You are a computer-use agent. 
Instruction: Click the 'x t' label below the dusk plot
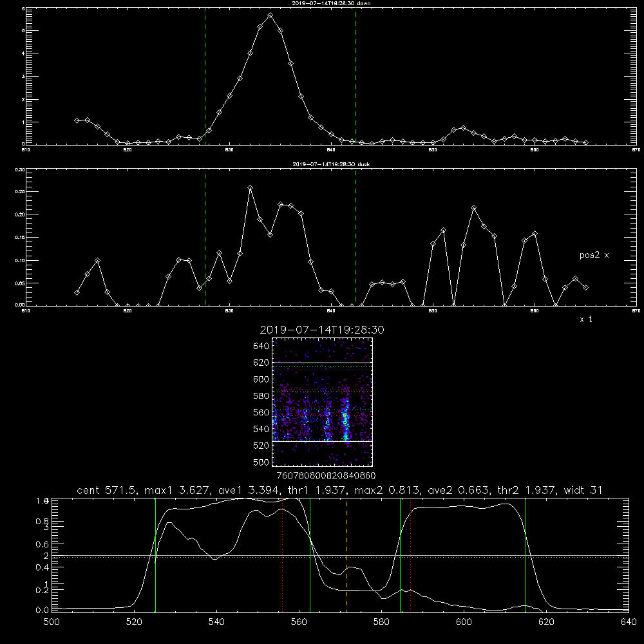585,319
